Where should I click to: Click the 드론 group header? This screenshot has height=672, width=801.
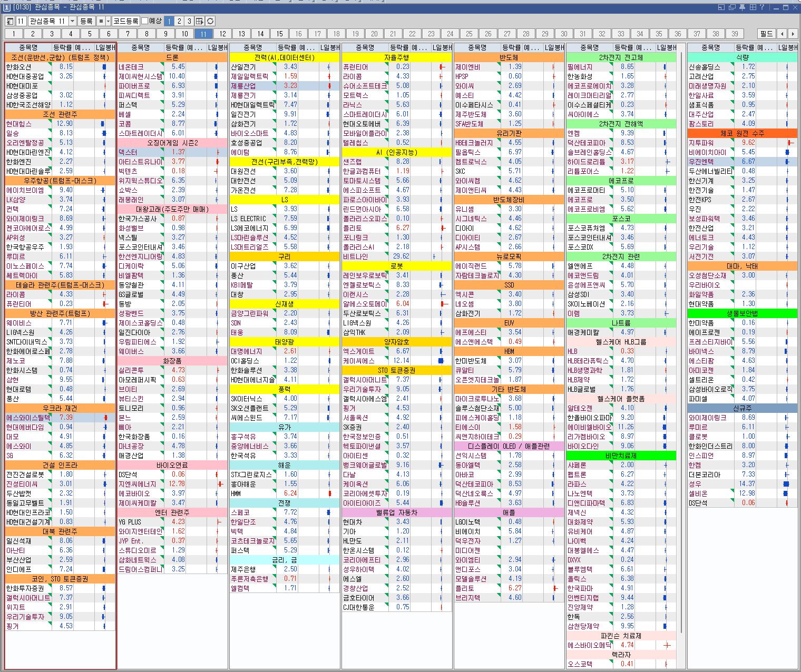pyautogui.click(x=172, y=57)
